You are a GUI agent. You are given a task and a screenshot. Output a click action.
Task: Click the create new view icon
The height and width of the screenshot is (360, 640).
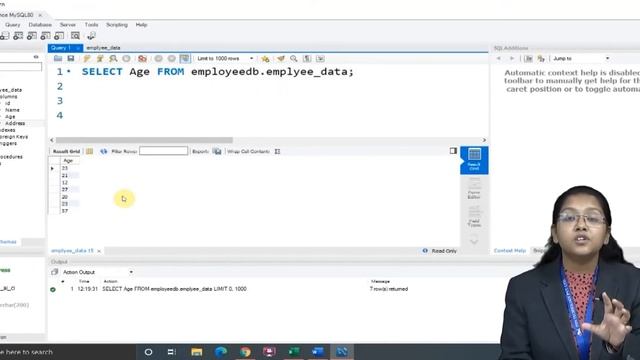[31, 36]
